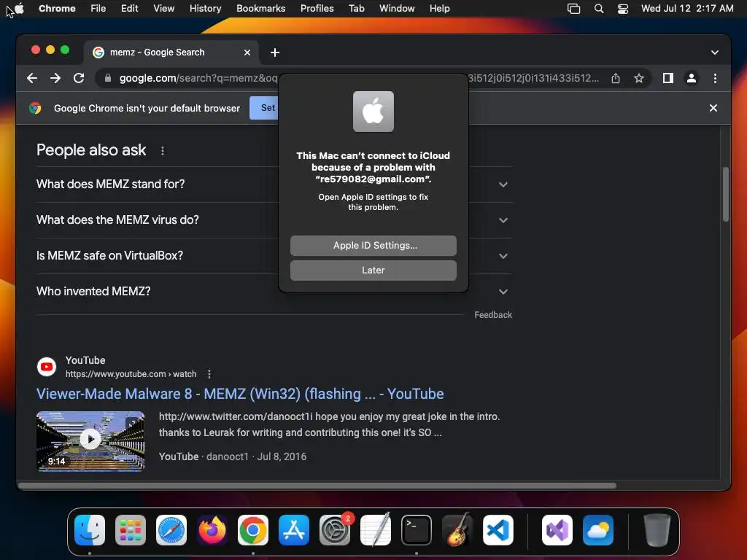
Task: Expand "Who invented MEMZ?" question
Action: click(274, 292)
